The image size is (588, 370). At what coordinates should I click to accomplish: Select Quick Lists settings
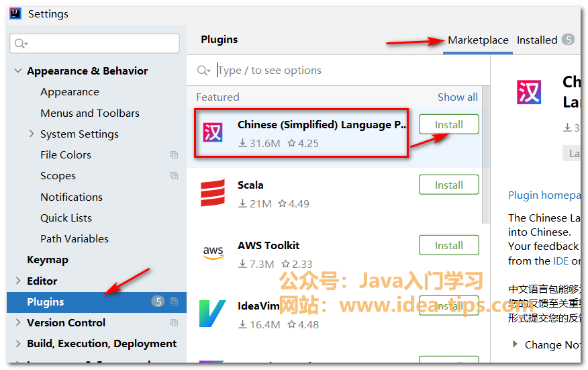[66, 218]
